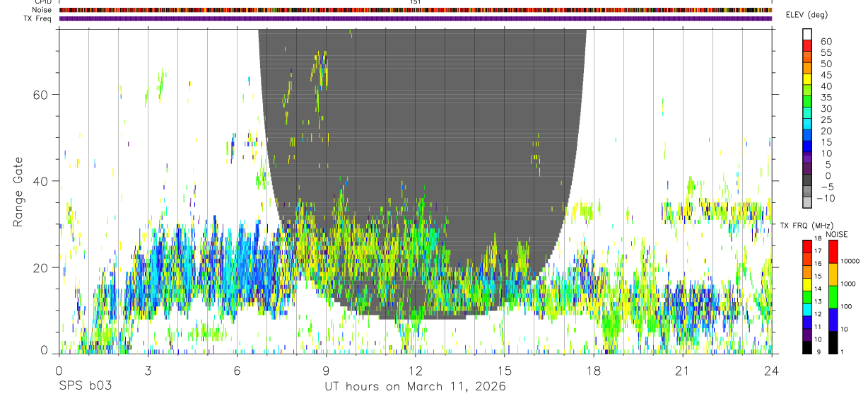Click the 'Range Gate' y-axis title
This screenshot has height=401, width=868.
click(x=18, y=192)
